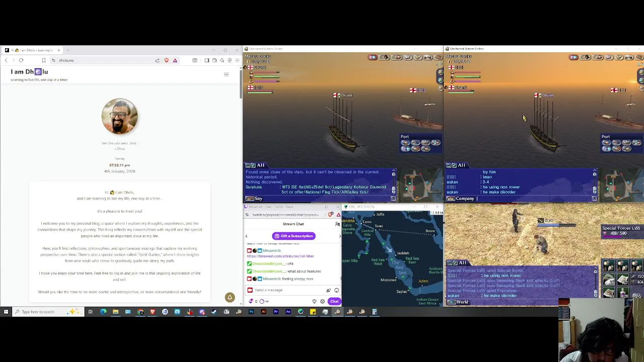The height and width of the screenshot is (362, 644).
Task: Open the share icon in address bar
Action: pos(157,60)
